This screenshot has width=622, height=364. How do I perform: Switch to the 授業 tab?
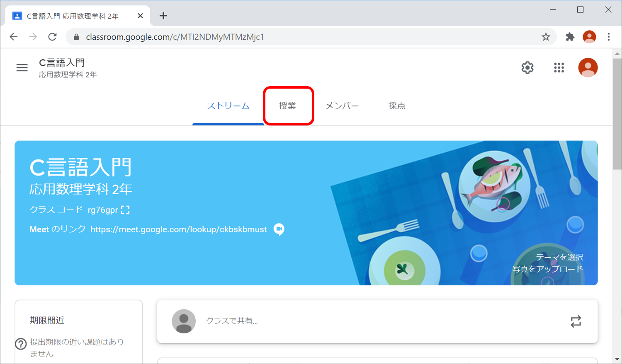(287, 106)
